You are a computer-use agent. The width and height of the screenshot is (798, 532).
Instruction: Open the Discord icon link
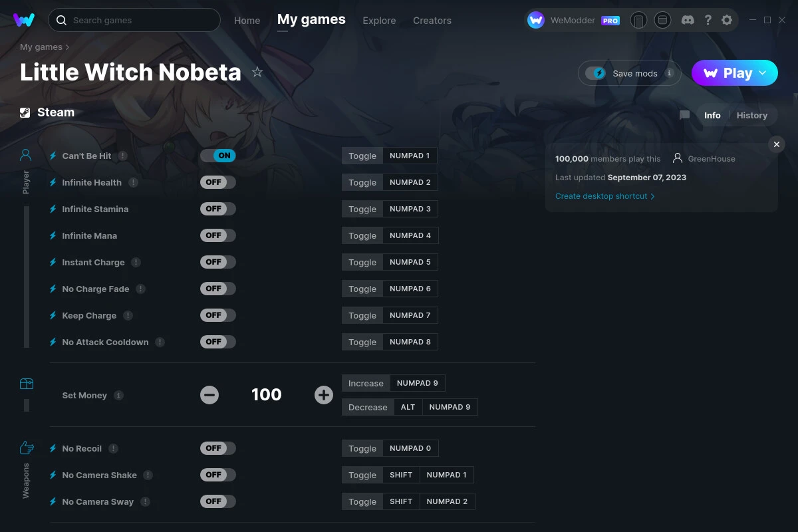688,20
